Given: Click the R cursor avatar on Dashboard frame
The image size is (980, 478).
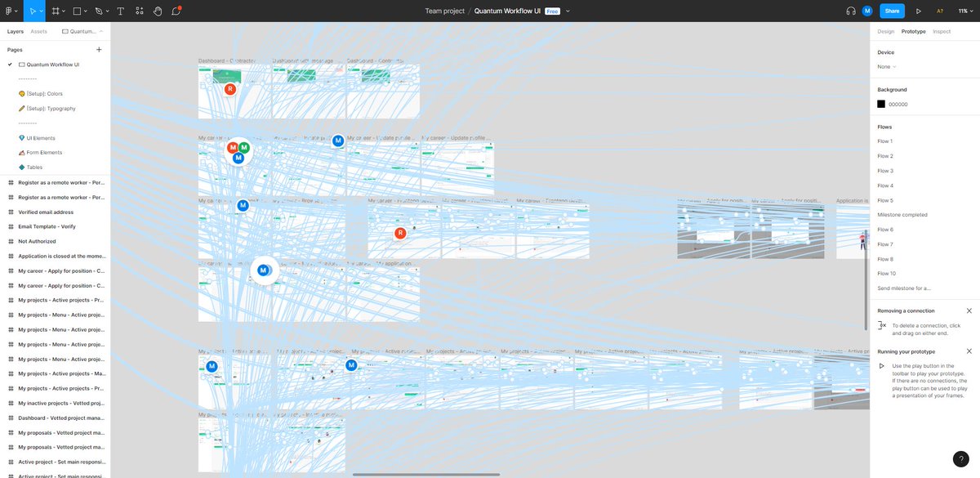Looking at the screenshot, I should tap(230, 89).
